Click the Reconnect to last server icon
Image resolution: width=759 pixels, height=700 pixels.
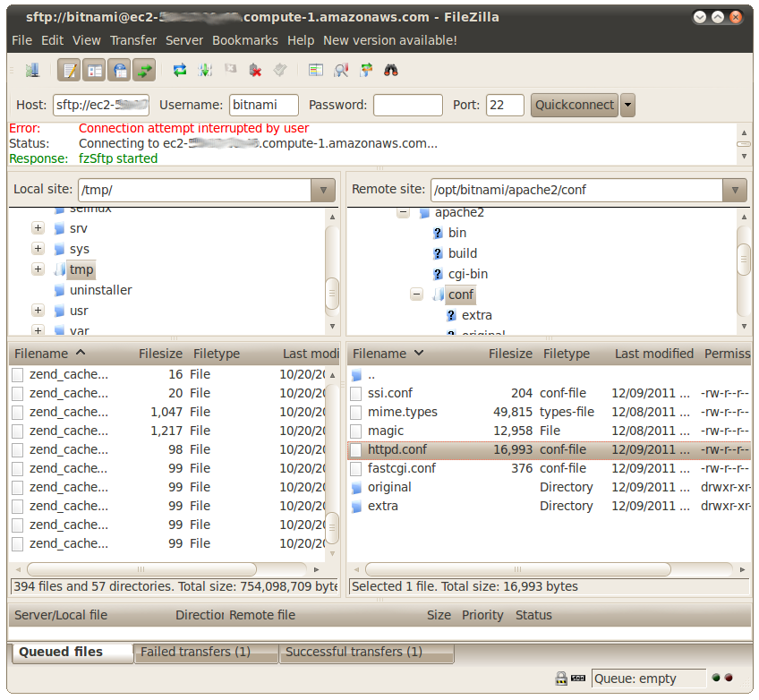click(280, 71)
